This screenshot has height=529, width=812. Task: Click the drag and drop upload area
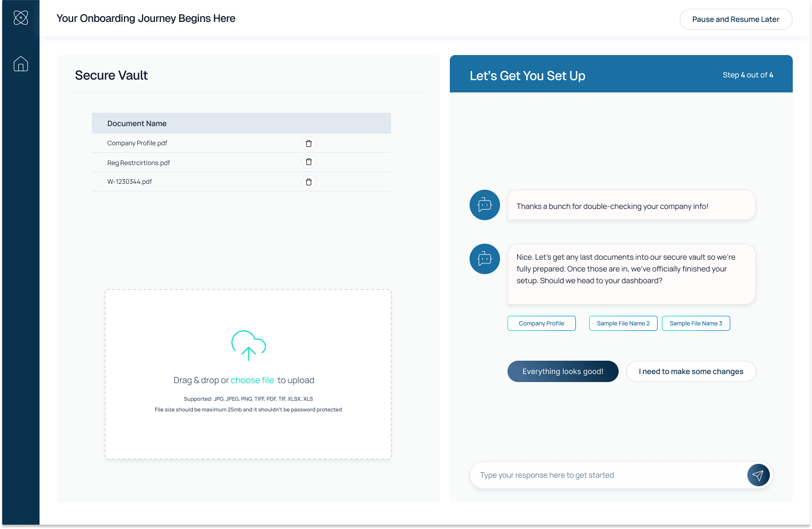(x=248, y=433)
